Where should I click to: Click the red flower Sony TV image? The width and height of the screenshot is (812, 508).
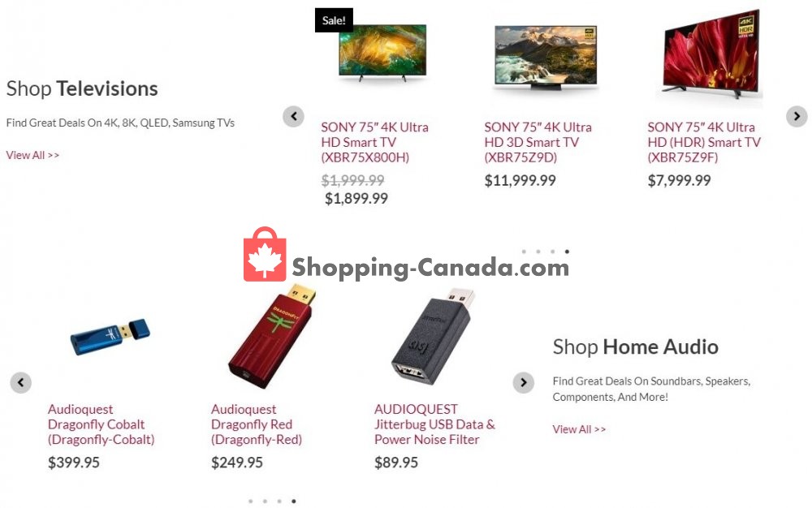pos(711,54)
